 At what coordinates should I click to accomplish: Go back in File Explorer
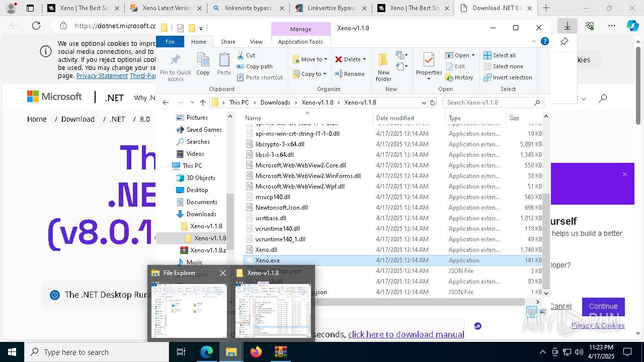pyautogui.click(x=166, y=103)
